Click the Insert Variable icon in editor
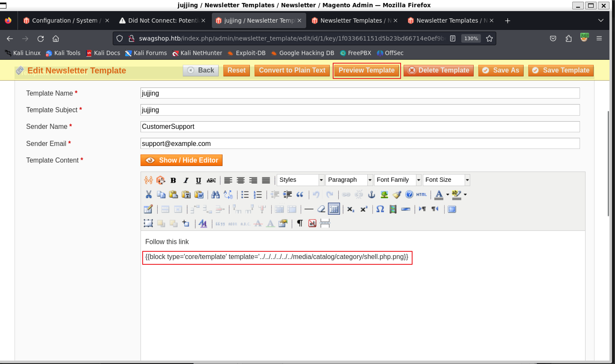615x364 pixels. 148,180
